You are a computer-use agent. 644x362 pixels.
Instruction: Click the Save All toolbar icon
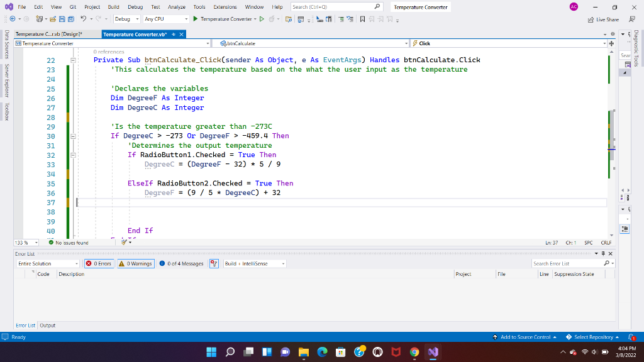pos(72,19)
